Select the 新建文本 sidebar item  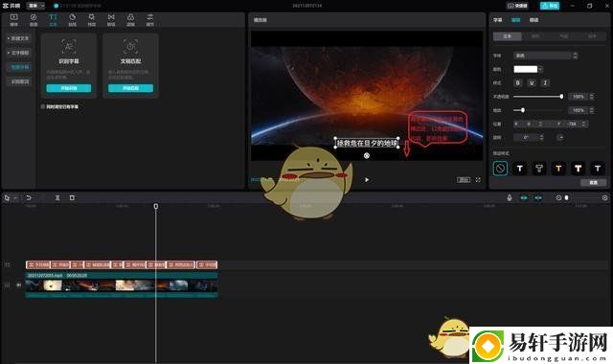18,38
